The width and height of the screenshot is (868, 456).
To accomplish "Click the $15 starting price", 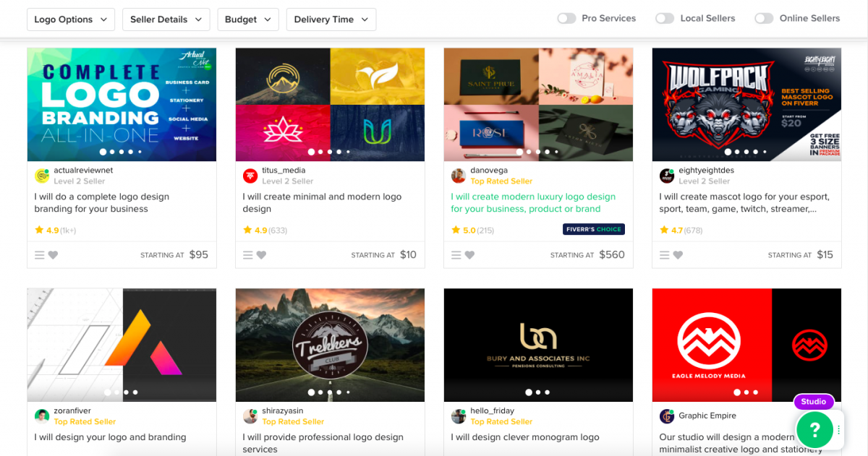I will pyautogui.click(x=825, y=254).
